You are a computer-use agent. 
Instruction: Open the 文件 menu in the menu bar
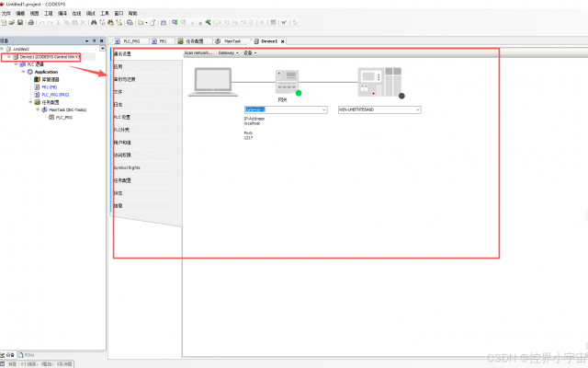6,14
